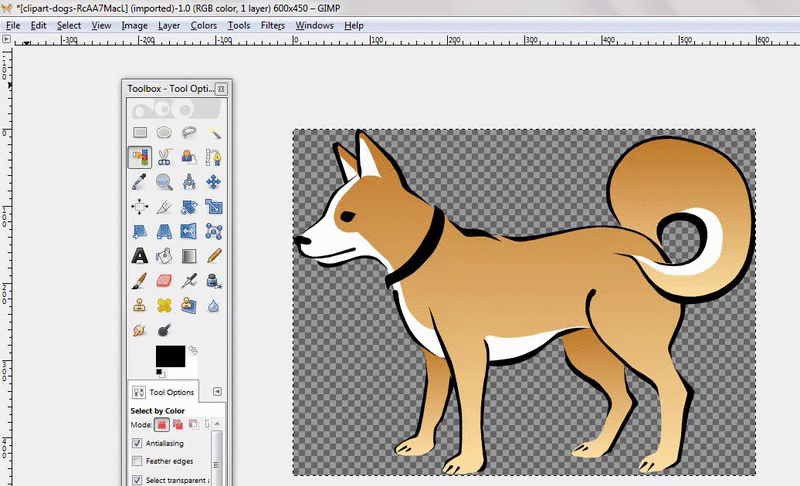Screen dimensions: 800x486
Task: Open the Filters menu
Action: [272, 25]
